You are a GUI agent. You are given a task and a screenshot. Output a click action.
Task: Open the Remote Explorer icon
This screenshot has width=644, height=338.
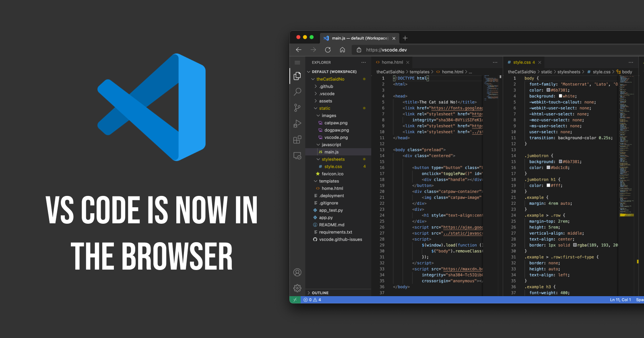tap(297, 156)
